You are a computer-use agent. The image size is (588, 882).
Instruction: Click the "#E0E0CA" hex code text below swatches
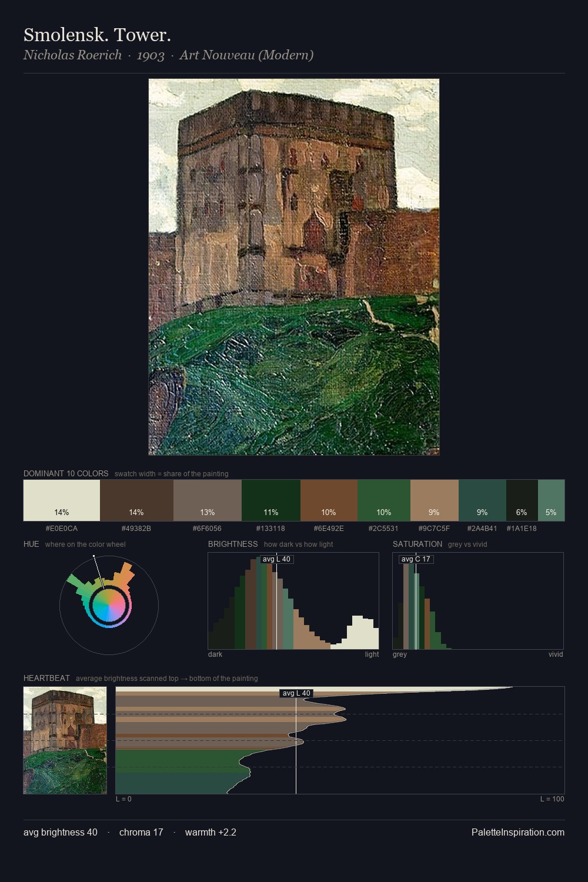(62, 529)
